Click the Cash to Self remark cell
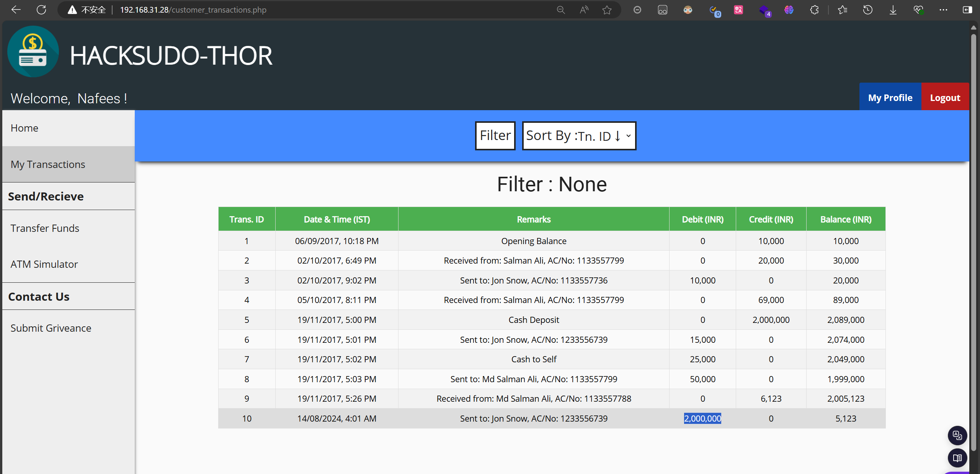This screenshot has height=474, width=980. (534, 359)
